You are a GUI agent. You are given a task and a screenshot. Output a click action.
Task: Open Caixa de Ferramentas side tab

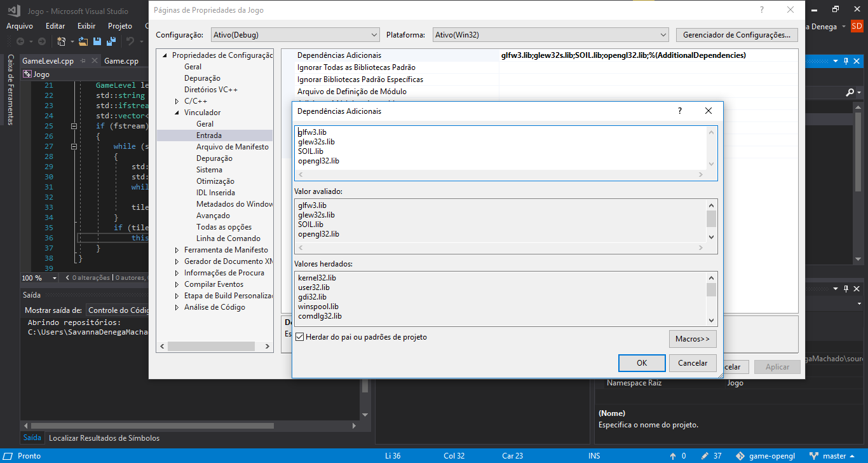[x=10, y=89]
